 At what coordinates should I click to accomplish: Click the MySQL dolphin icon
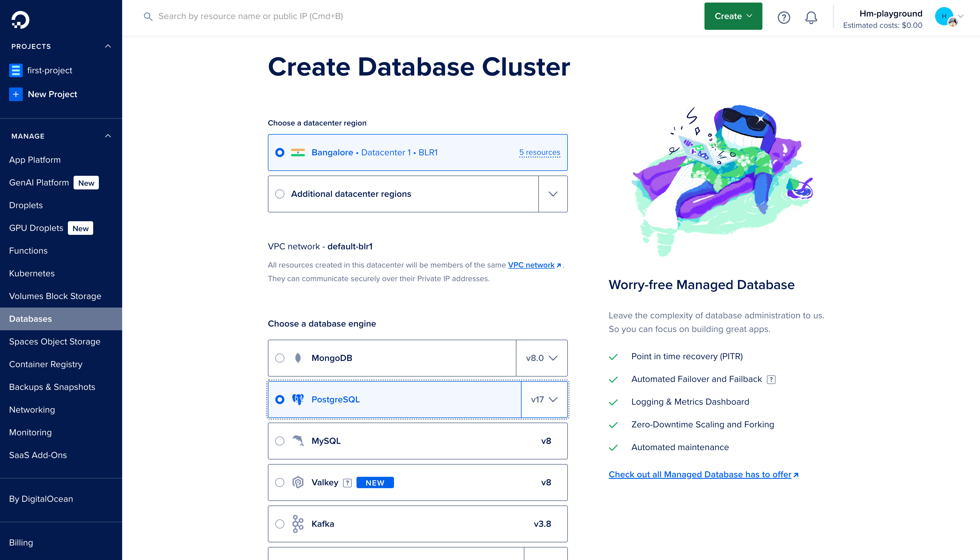[x=298, y=441]
